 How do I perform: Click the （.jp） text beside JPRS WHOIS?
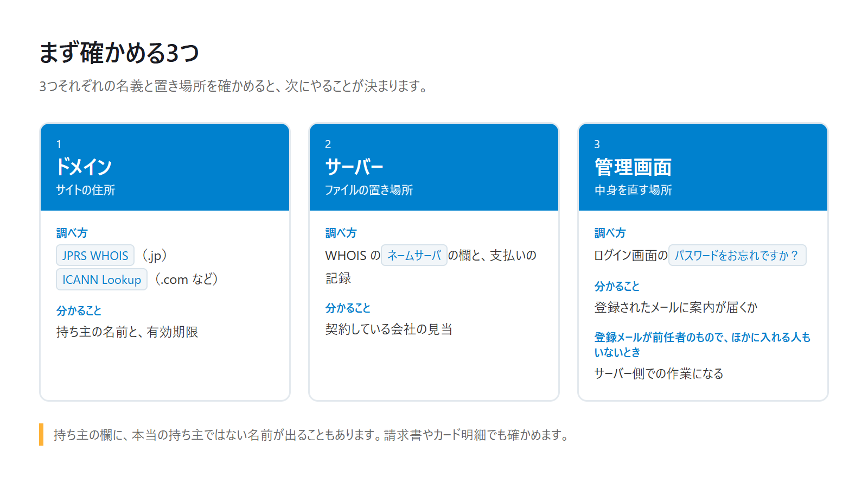coord(154,255)
